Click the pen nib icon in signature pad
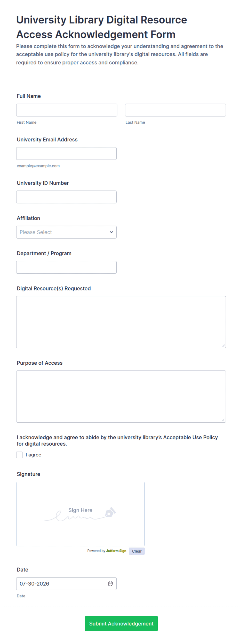This screenshot has width=240, height=644. (110, 512)
